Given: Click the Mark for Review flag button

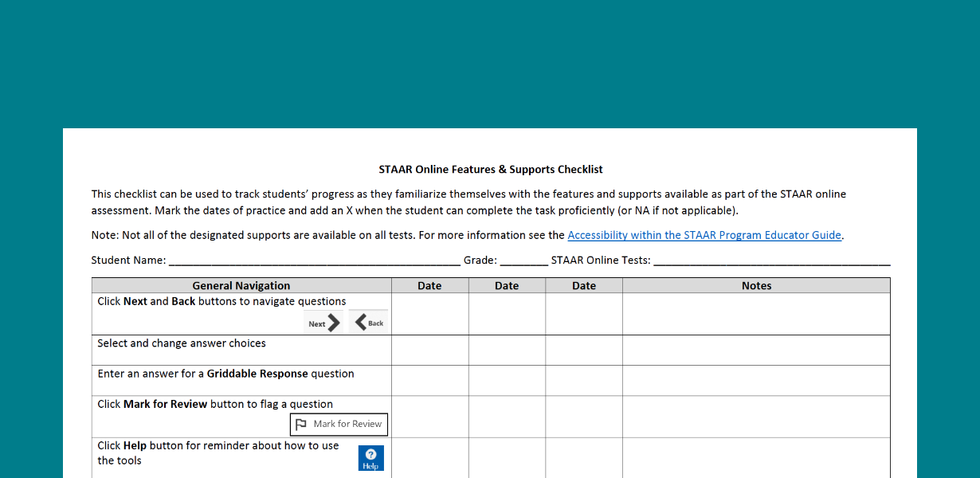Looking at the screenshot, I should (339, 424).
